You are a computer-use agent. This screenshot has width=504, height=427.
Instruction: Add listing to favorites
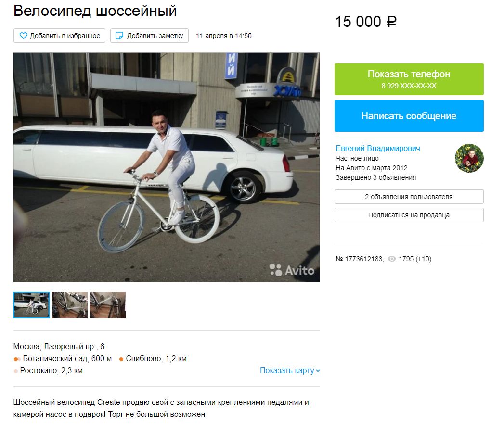(x=60, y=36)
